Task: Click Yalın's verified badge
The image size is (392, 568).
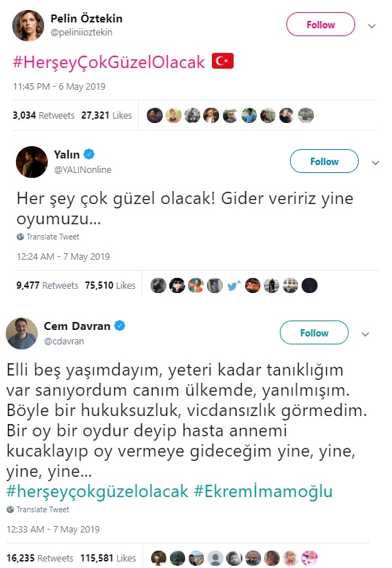Action: tap(89, 154)
